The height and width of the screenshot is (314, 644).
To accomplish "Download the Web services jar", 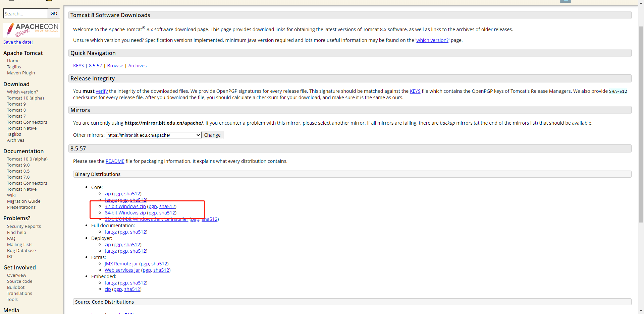I will (x=122, y=270).
